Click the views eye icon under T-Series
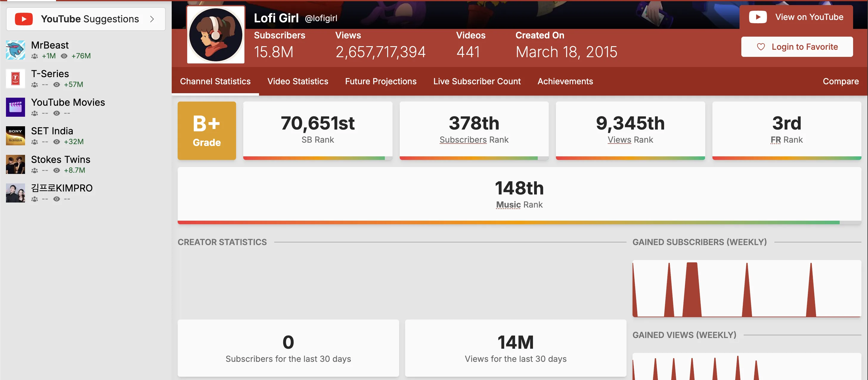Viewport: 868px width, 380px height. [x=57, y=85]
